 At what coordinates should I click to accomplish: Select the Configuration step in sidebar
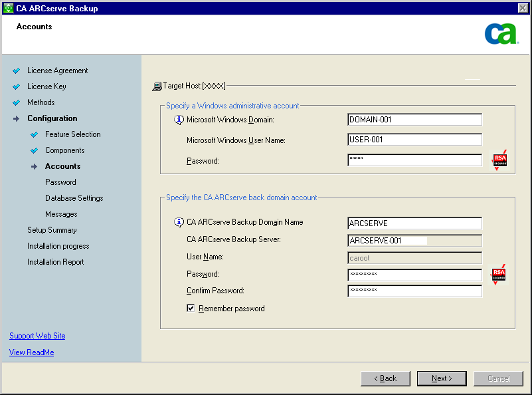52,118
